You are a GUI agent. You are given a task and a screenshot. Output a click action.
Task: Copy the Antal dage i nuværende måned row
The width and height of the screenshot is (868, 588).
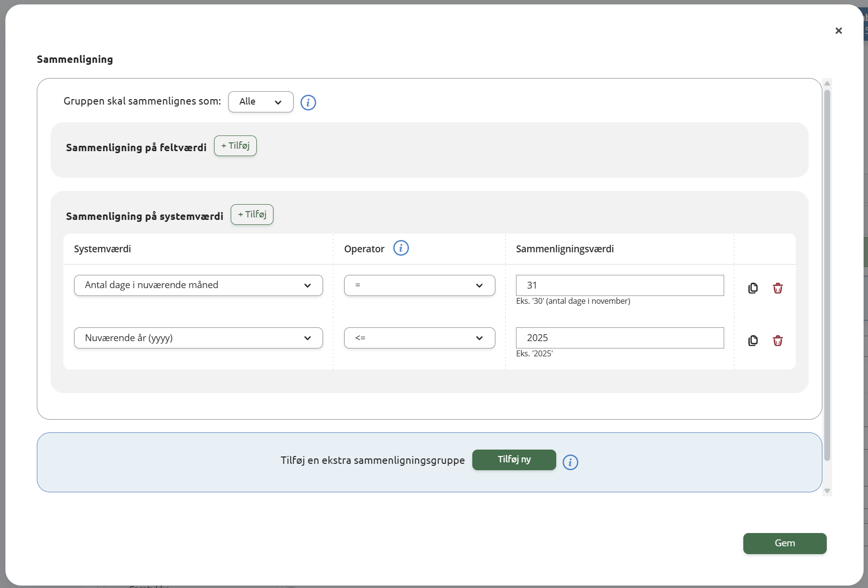point(753,288)
